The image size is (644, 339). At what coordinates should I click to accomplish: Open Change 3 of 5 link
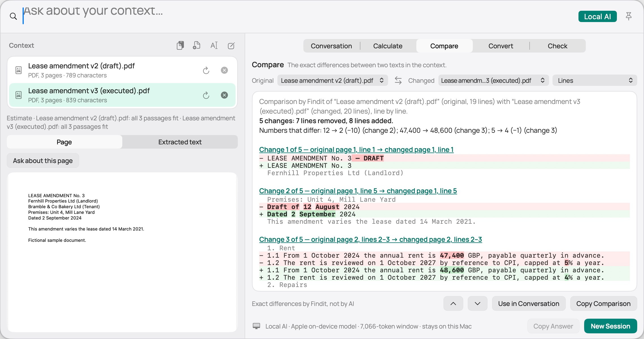pyautogui.click(x=371, y=239)
